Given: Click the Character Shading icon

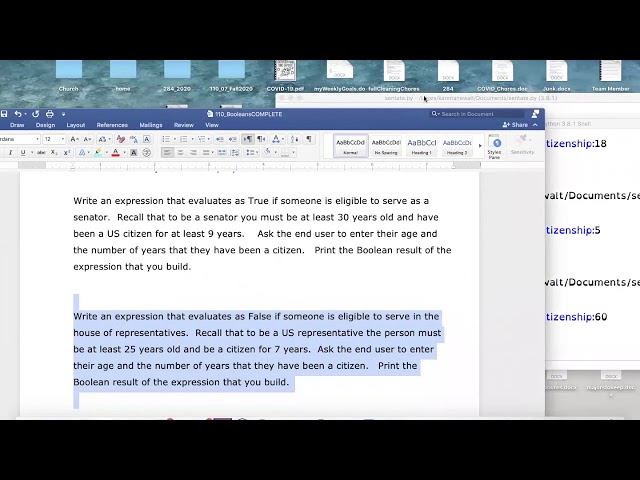Looking at the screenshot, I should (x=133, y=153).
